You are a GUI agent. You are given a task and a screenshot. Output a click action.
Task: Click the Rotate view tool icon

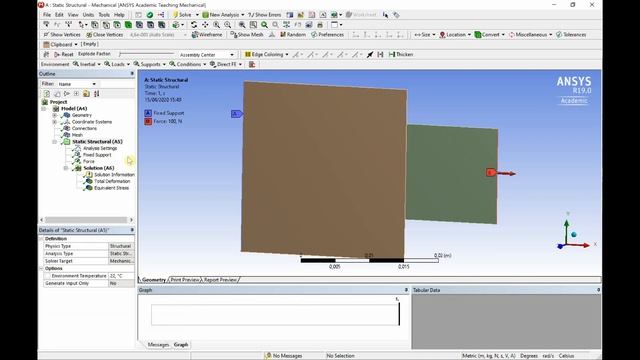click(194, 25)
